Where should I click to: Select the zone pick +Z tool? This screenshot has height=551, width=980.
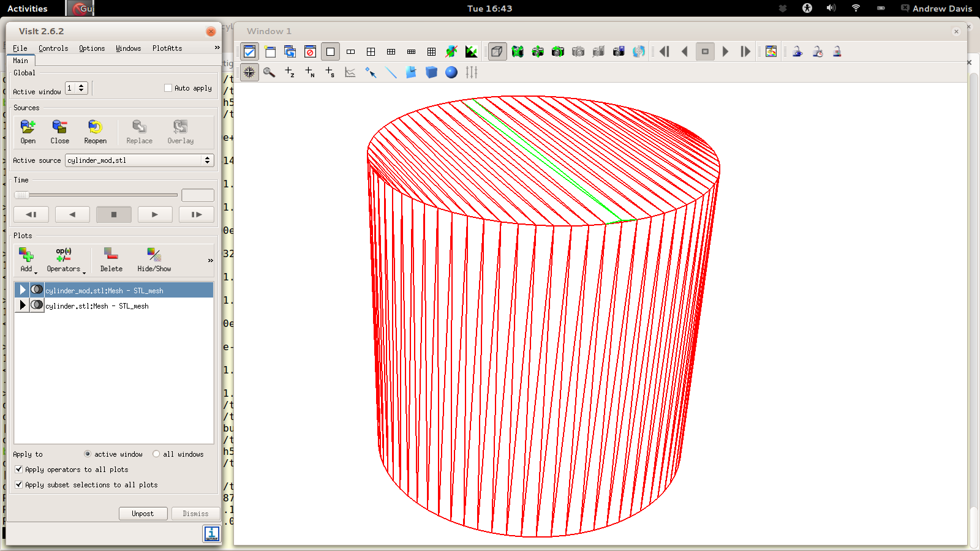point(290,72)
